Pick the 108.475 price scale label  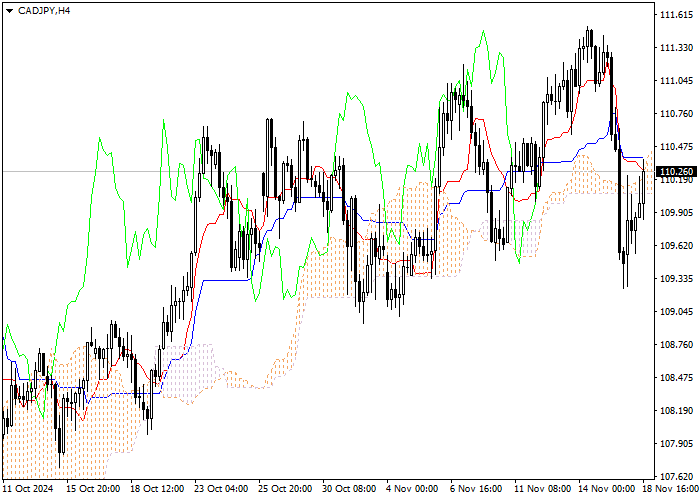coord(676,378)
